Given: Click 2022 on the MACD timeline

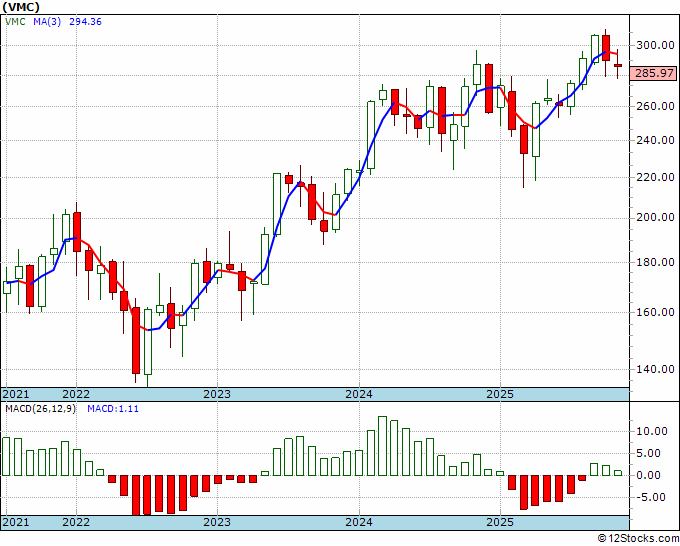Looking at the screenshot, I should pyautogui.click(x=76, y=522).
